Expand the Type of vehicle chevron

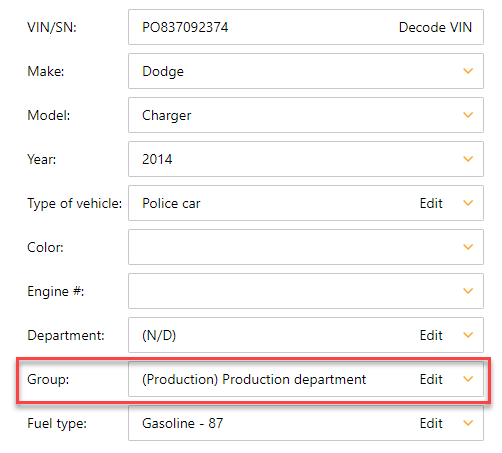pyautogui.click(x=468, y=203)
